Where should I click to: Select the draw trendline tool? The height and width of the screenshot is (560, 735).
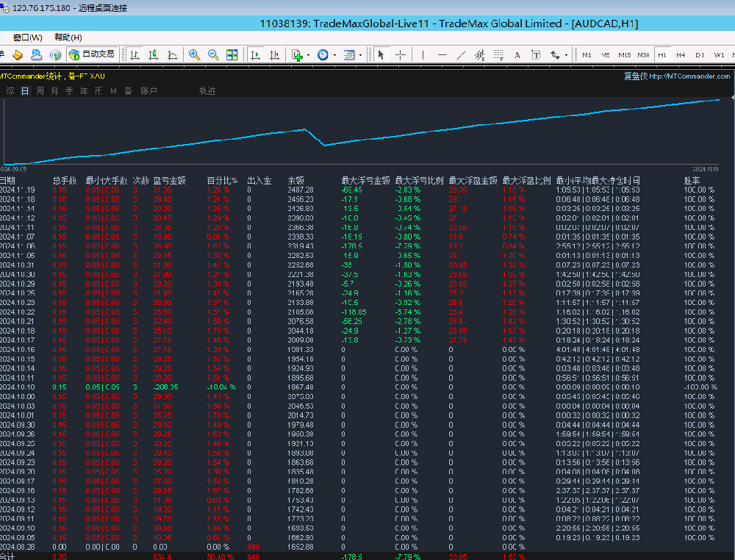pyautogui.click(x=461, y=55)
